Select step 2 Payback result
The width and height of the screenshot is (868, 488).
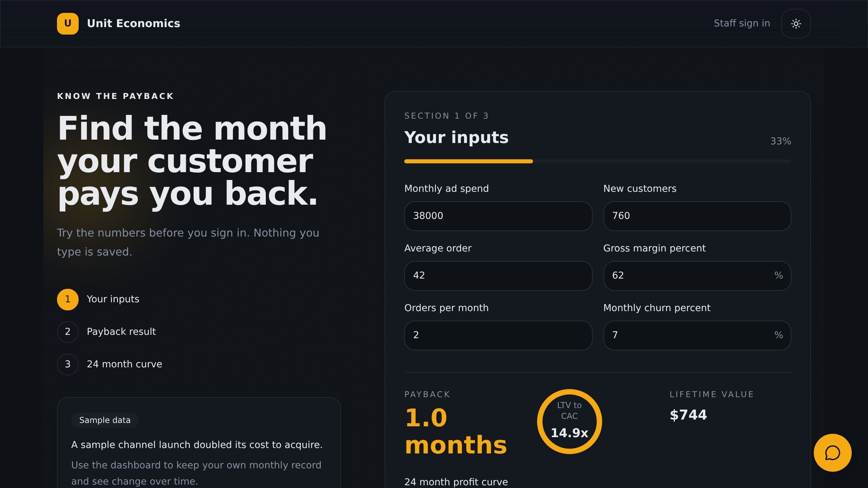click(x=106, y=332)
